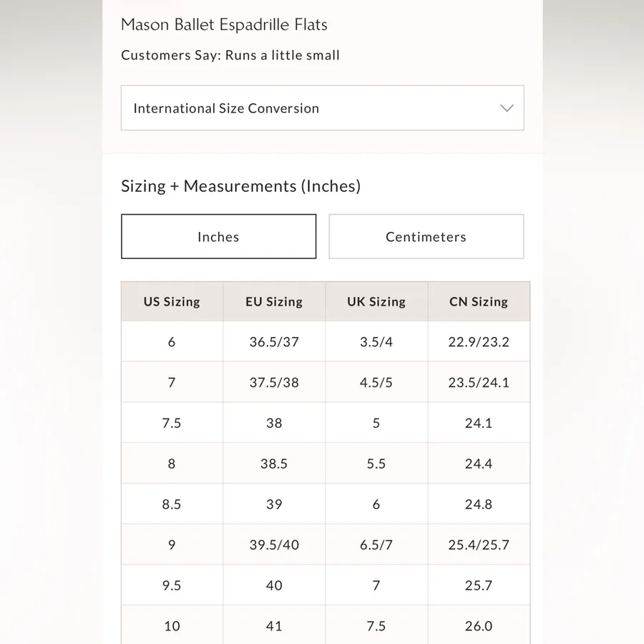
Task: Click the UK size 6.5/7 cell
Action: click(376, 545)
